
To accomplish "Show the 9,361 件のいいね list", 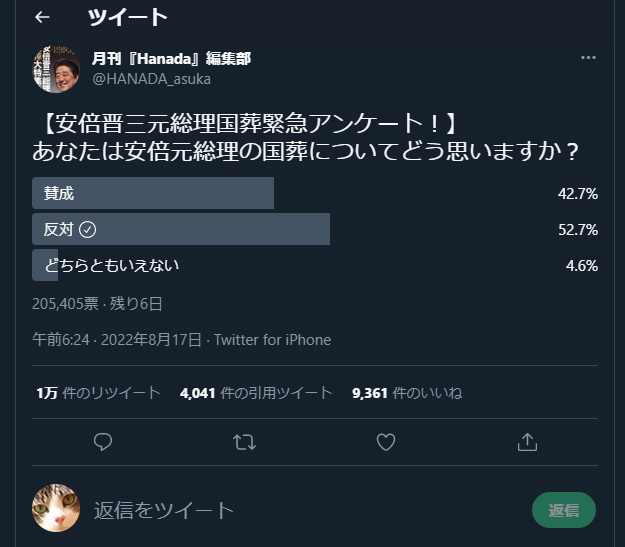I will coord(407,393).
